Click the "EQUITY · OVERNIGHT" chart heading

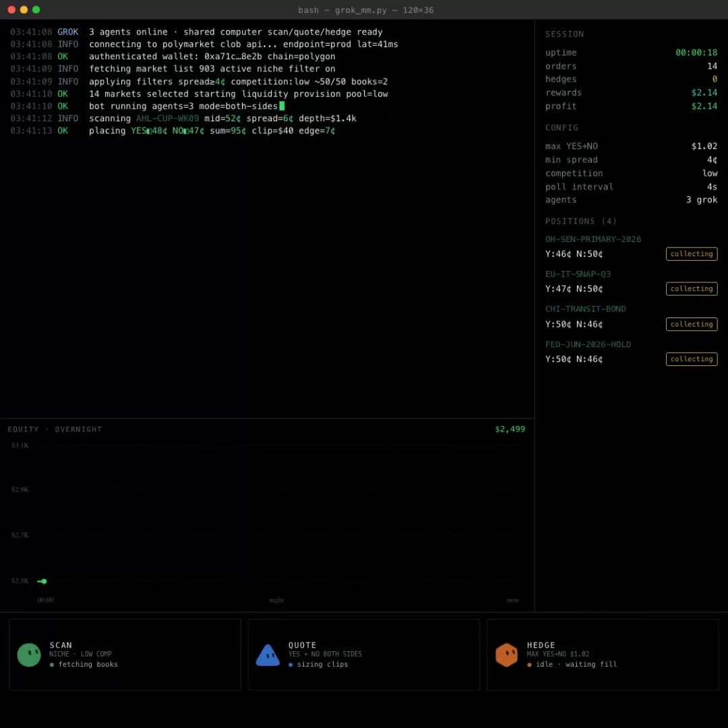point(55,429)
